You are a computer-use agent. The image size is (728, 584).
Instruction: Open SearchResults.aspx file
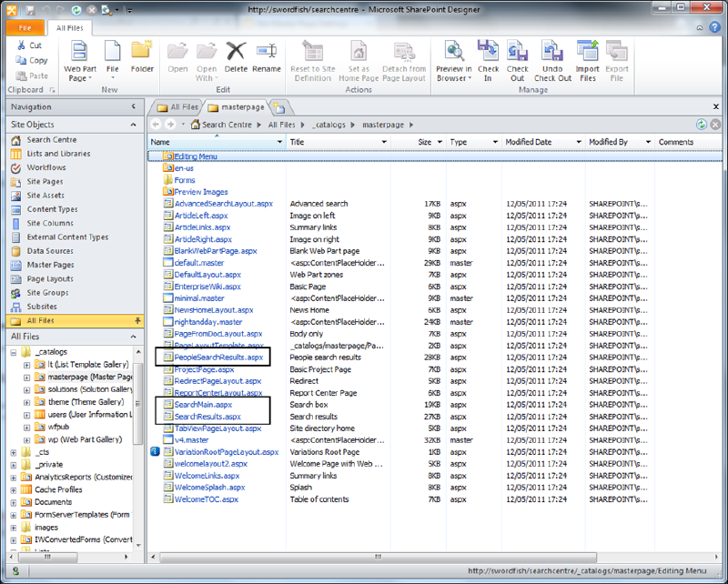click(x=207, y=417)
